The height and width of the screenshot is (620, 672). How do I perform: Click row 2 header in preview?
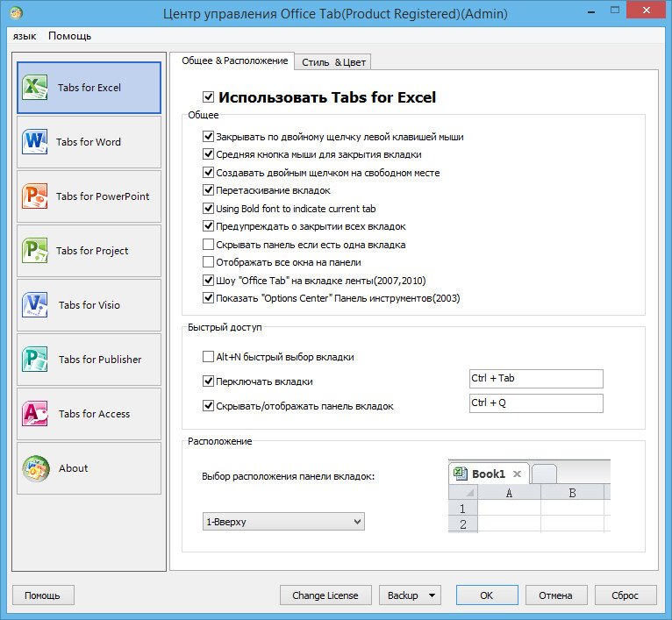tap(463, 524)
